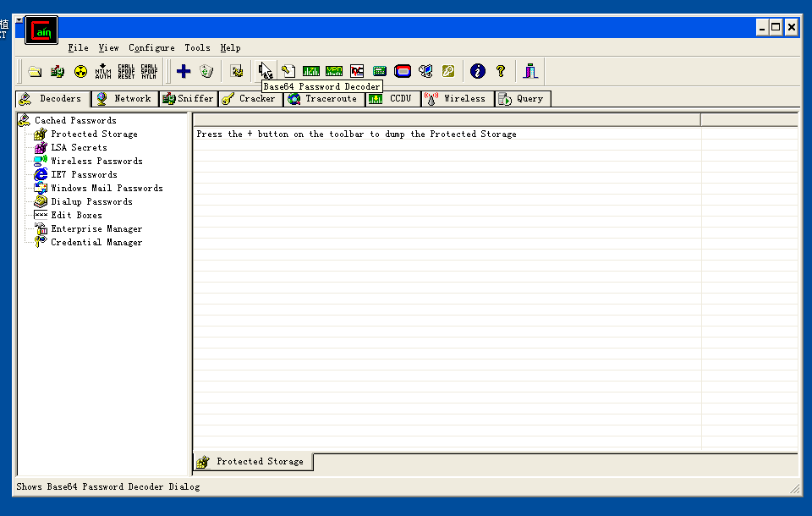The image size is (812, 516).
Task: Start the sniffer via network card icon
Action: 58,72
